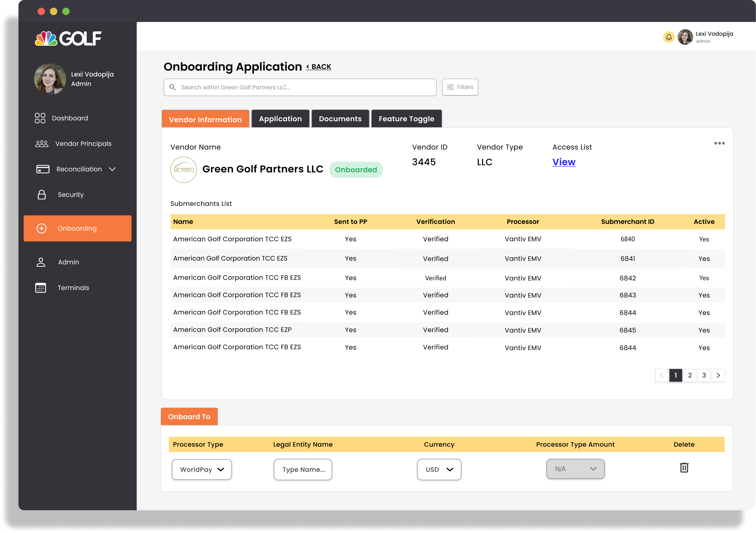Open the WorldPay processor type dropdown
This screenshot has width=756, height=533.
202,469
